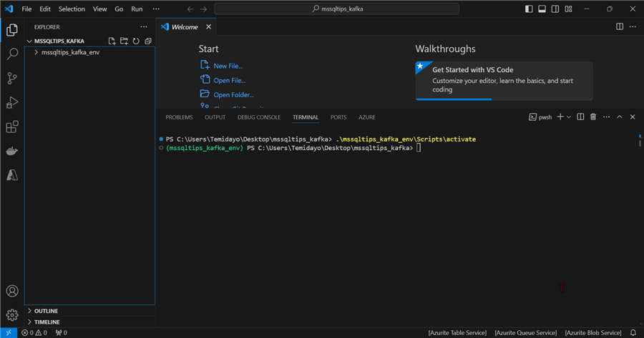Open the Selection menu
The width and height of the screenshot is (644, 338).
[71, 9]
